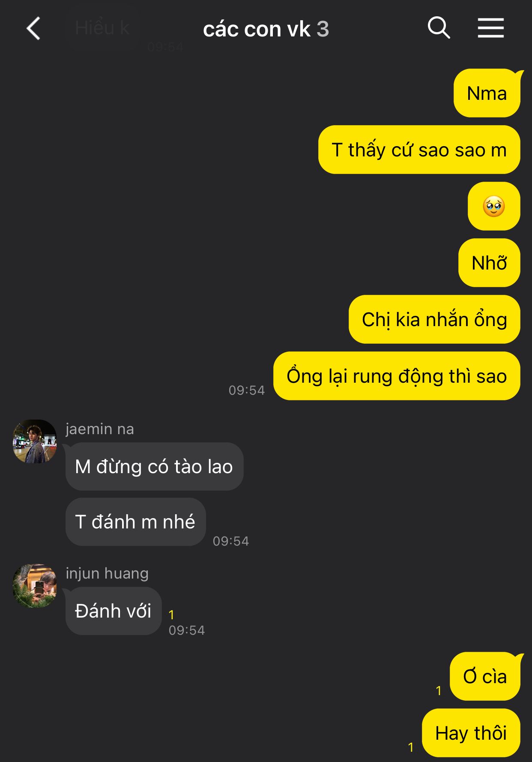
Task: Tap jaemin na's profile picture
Action: tap(35, 441)
